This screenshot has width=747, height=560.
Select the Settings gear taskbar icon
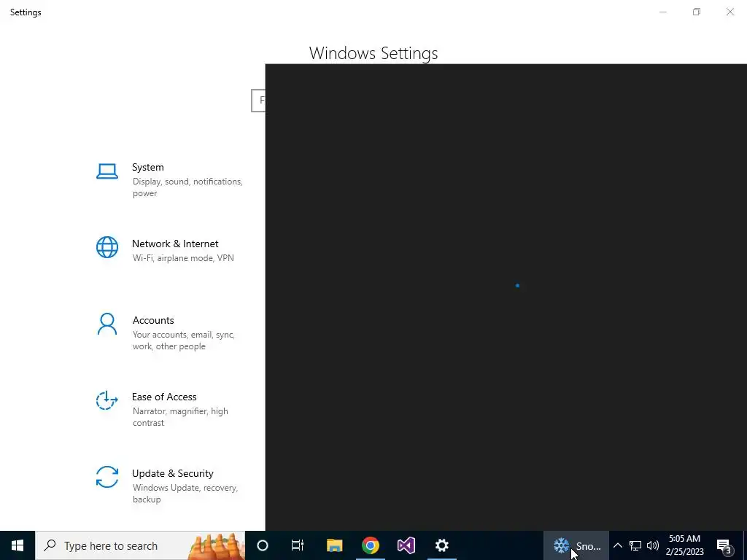click(x=442, y=545)
